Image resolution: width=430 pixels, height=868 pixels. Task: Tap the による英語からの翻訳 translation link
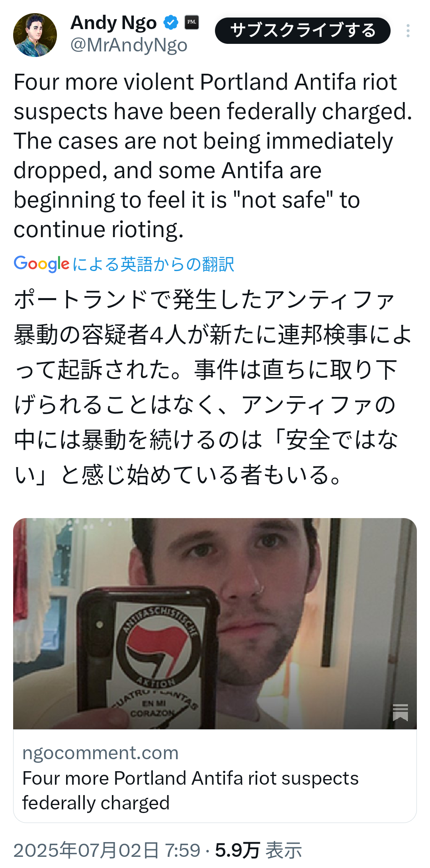click(x=153, y=264)
